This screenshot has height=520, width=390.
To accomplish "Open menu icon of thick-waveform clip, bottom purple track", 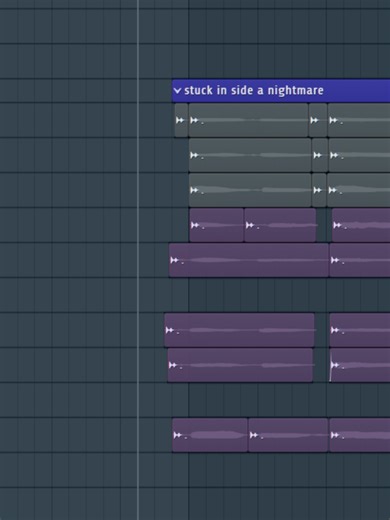I will pyautogui.click(x=178, y=435).
